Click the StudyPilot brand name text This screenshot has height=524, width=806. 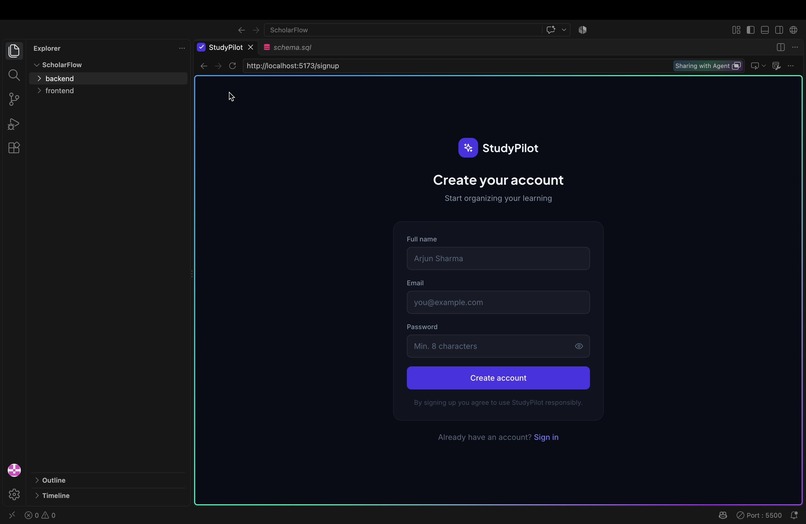pos(510,148)
